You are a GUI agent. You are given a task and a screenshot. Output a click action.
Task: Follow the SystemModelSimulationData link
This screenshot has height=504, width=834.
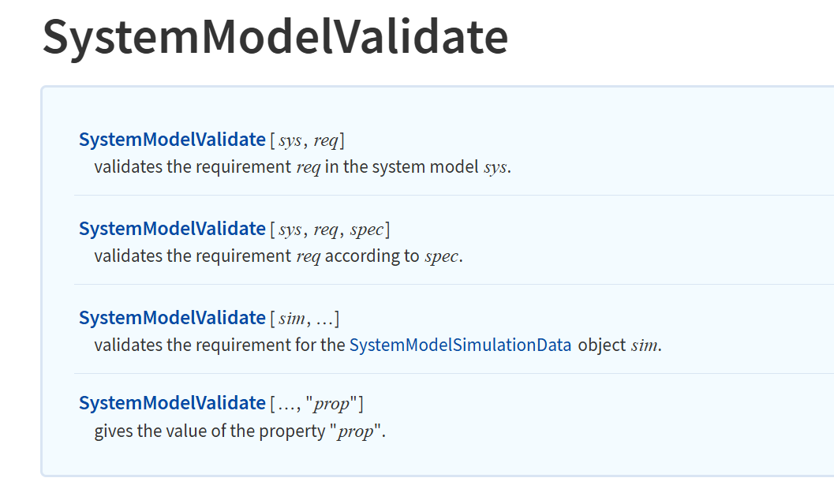[461, 345]
